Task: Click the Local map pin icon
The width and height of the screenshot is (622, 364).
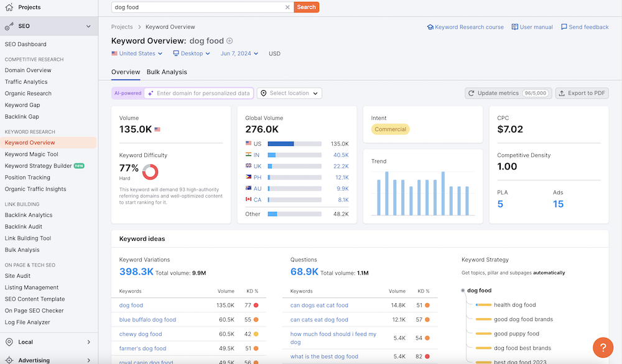Action: [9, 342]
